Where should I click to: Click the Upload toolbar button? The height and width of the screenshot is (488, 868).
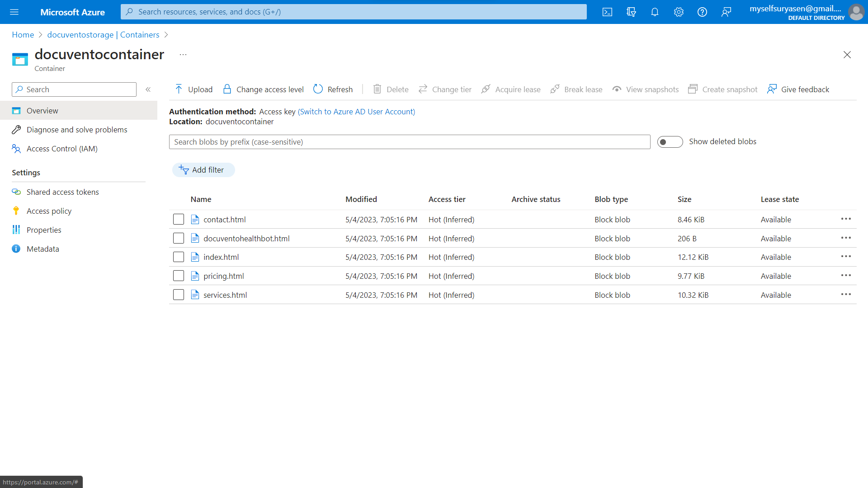pos(194,89)
